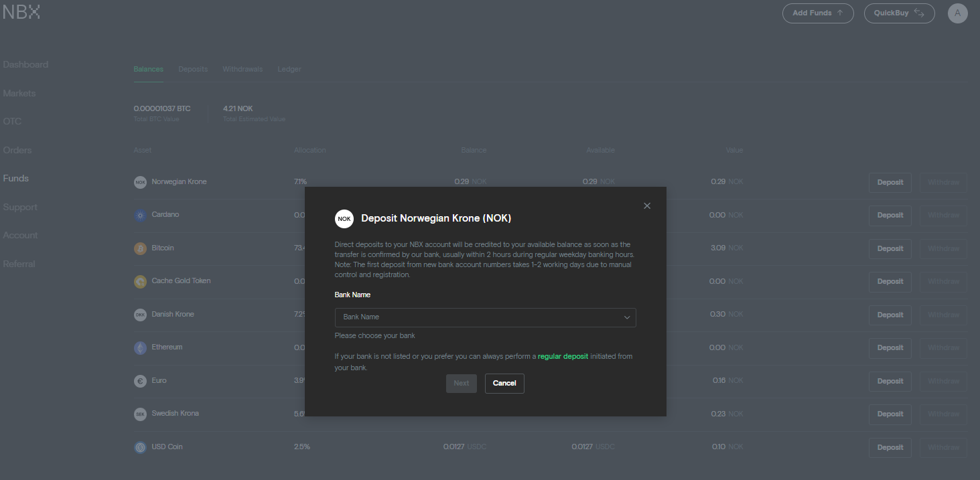This screenshot has width=980, height=480.
Task: Switch to the Balances tab
Action: pos(149,69)
